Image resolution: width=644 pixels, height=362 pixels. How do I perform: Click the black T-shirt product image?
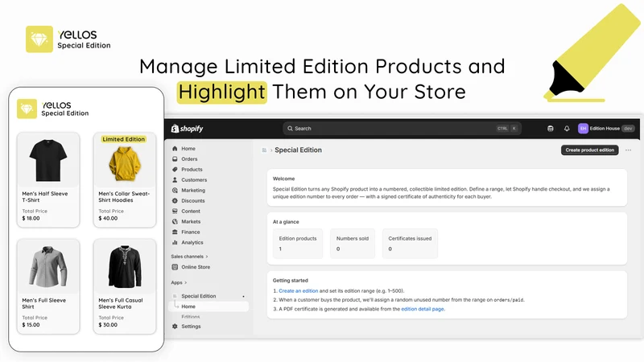click(48, 160)
